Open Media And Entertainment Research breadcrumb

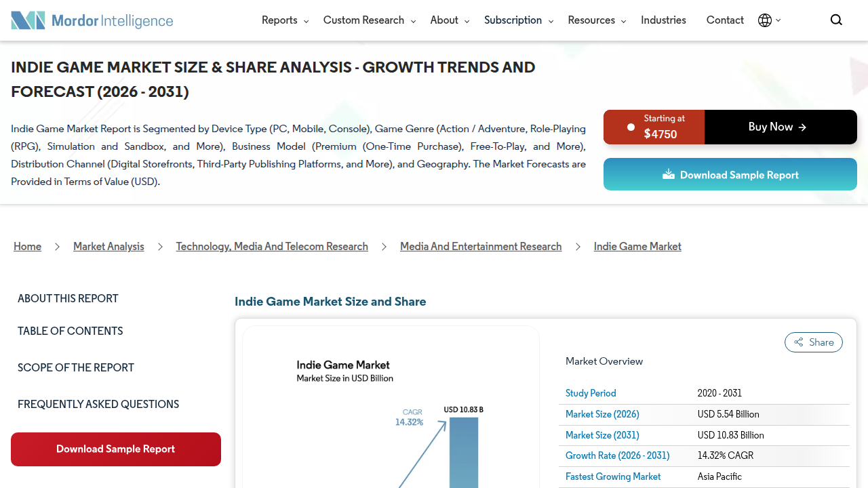[481, 247]
